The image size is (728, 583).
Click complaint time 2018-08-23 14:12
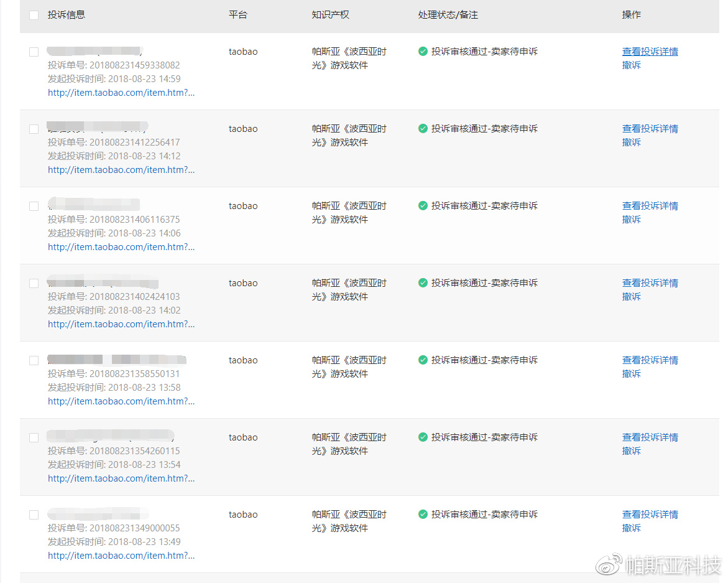144,156
